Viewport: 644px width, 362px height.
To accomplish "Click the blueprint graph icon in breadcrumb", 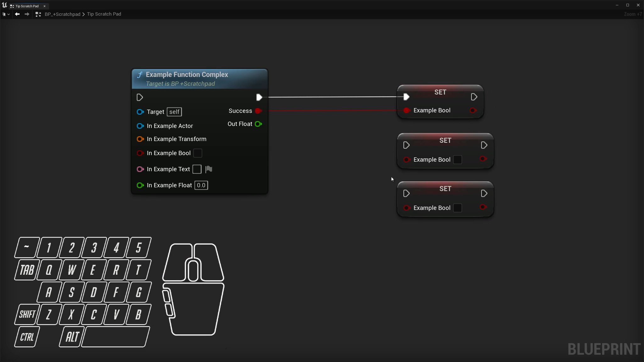I will [38, 14].
